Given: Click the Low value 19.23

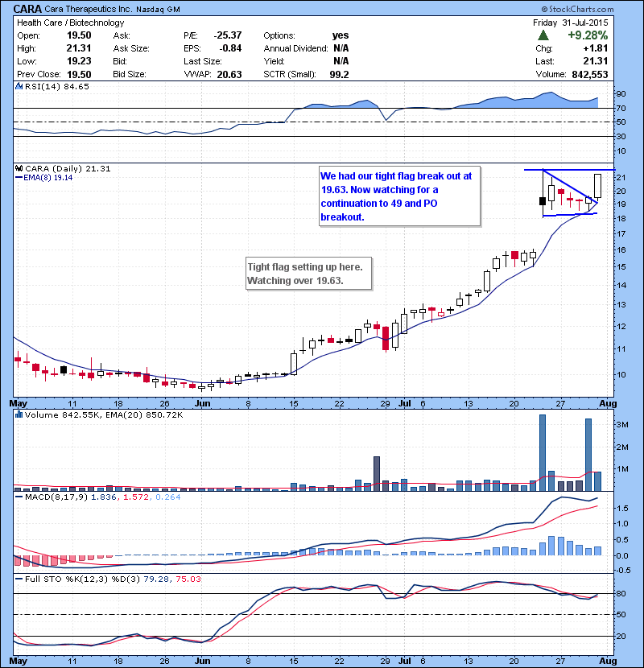Looking at the screenshot, I should [79, 61].
